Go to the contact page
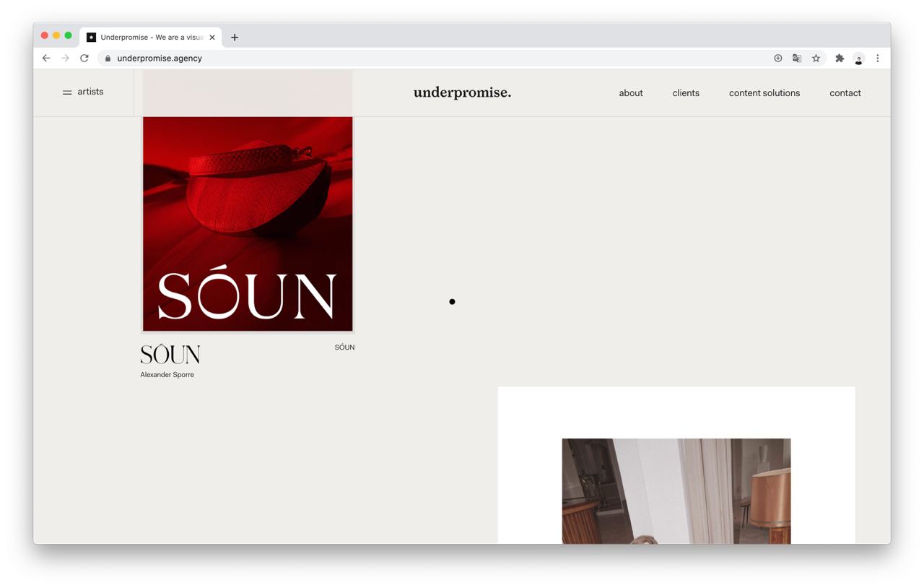Viewport: 924px width, 588px height. (x=845, y=93)
